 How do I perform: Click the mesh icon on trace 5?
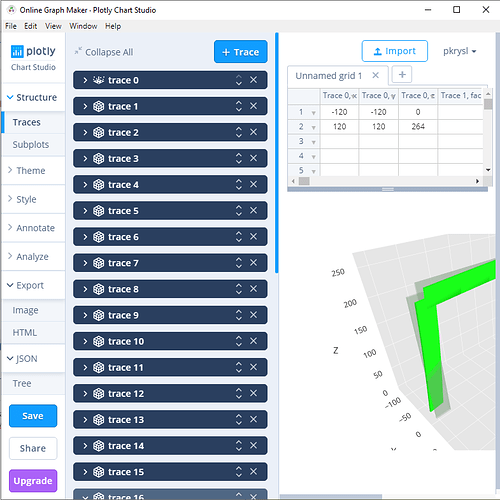(98, 211)
